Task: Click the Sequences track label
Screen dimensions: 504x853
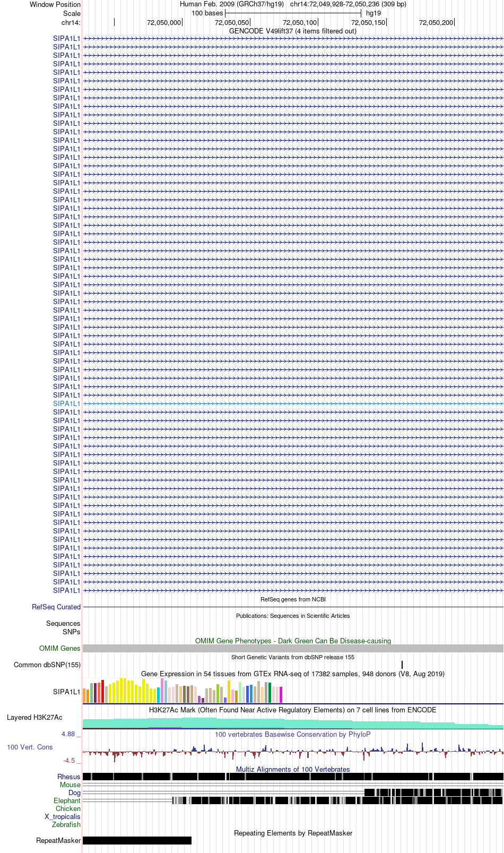Action: click(63, 623)
